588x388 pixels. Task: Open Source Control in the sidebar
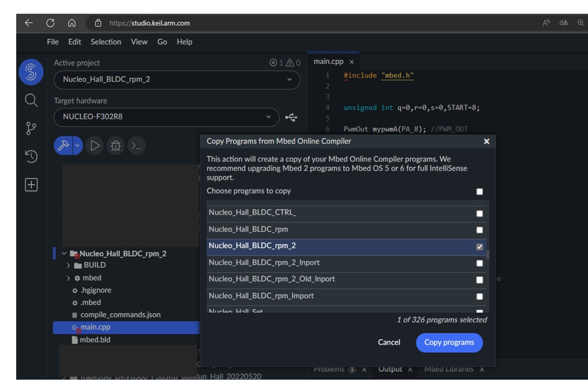click(31, 128)
